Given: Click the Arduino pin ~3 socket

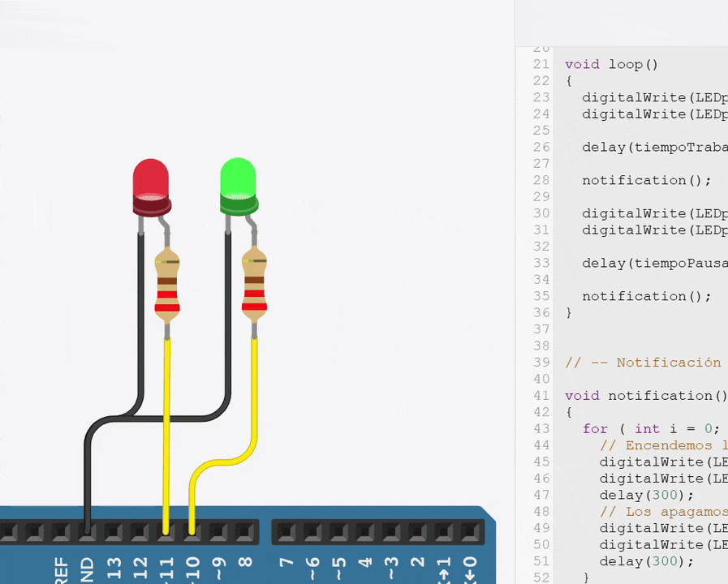Looking at the screenshot, I should coord(390,532).
